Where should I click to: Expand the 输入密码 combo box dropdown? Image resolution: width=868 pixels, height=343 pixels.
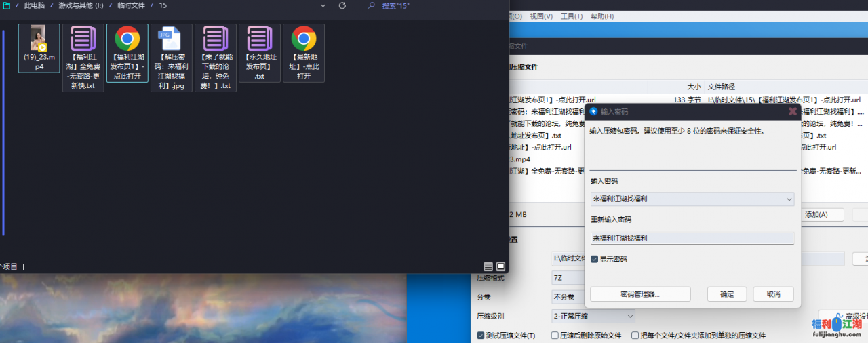click(x=788, y=199)
